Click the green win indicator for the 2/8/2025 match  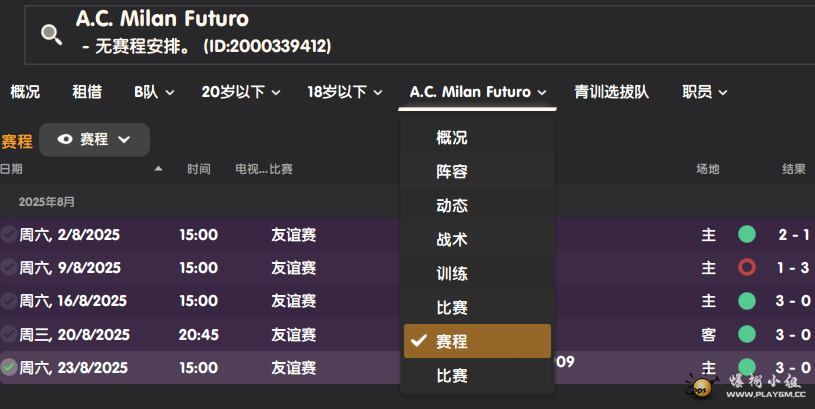pos(746,235)
